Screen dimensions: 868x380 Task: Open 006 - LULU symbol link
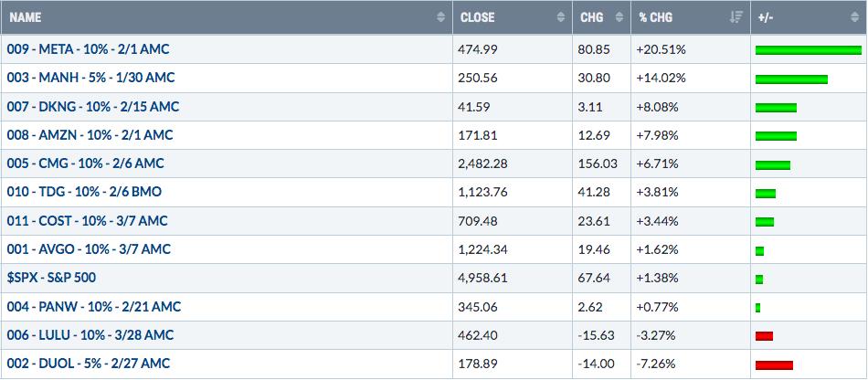coord(90,334)
